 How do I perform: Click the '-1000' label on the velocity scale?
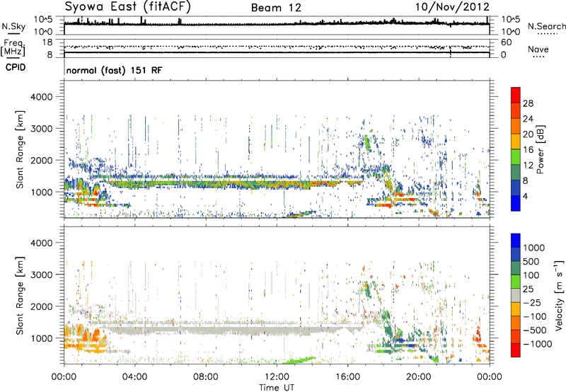(537, 344)
